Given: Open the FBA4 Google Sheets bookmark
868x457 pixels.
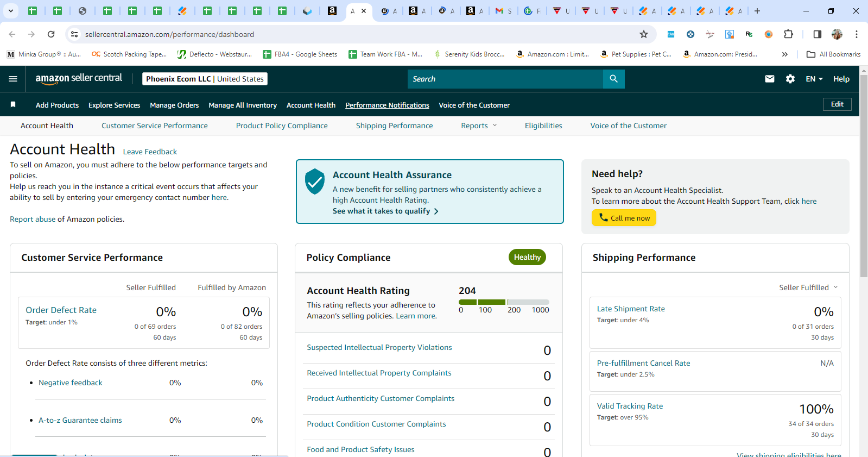Looking at the screenshot, I should click(300, 54).
